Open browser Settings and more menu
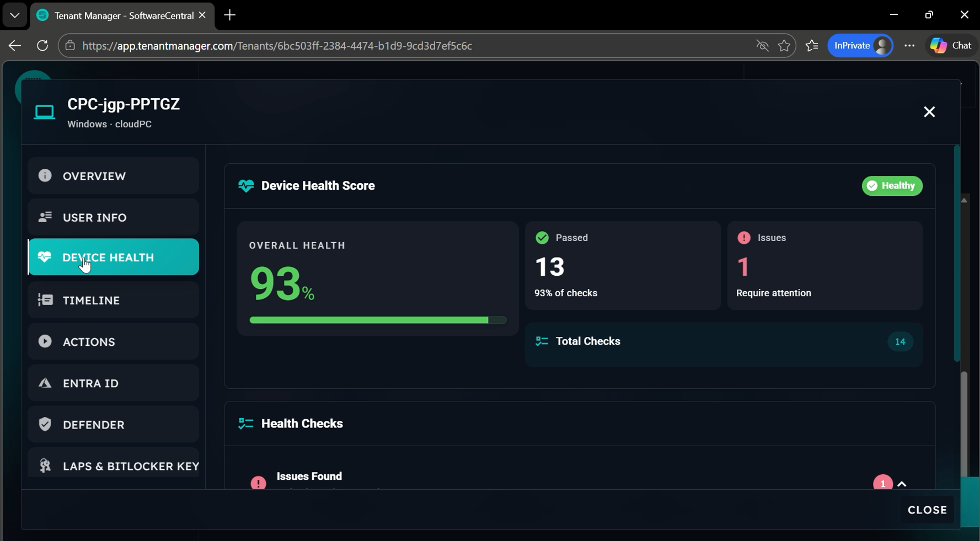Screen dimensions: 980x541 909,46
